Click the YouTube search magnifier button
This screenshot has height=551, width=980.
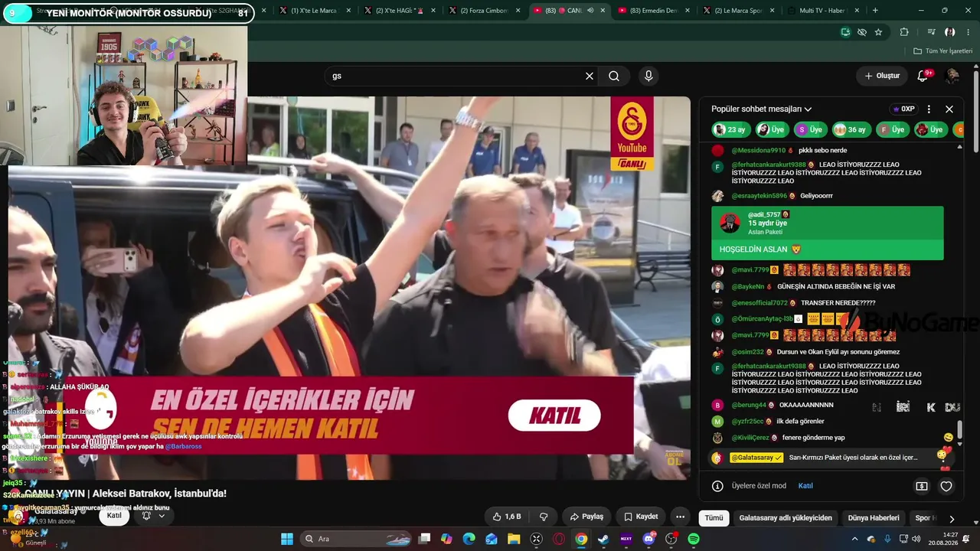coord(614,76)
